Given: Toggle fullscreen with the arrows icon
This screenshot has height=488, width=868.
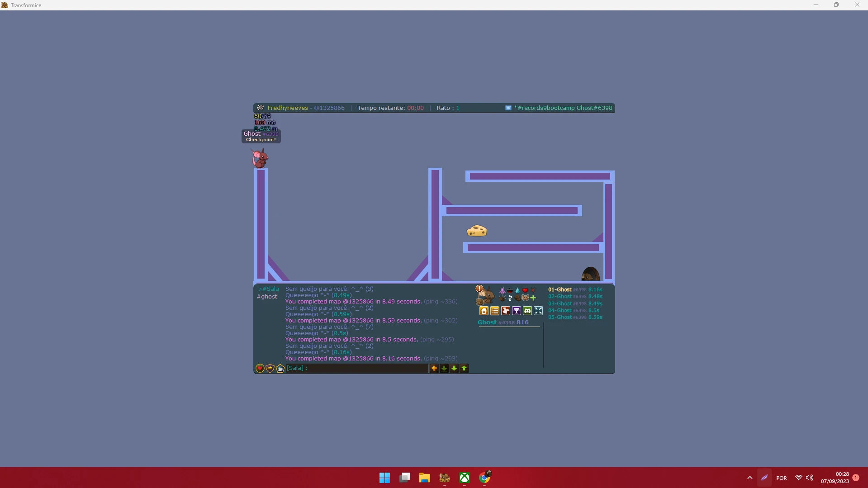Looking at the screenshot, I should [538, 311].
